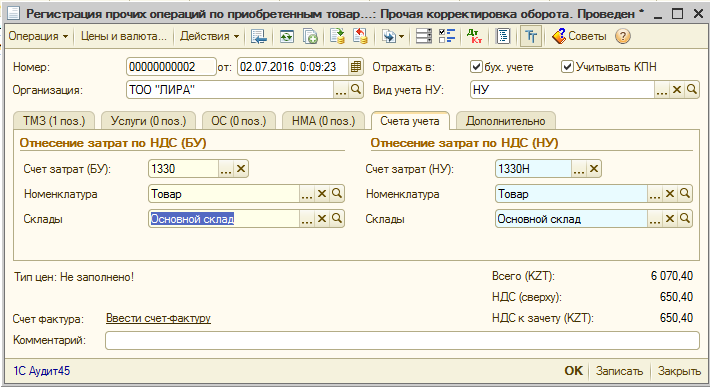Click the НУ Склады magnifier icon
The image size is (710, 390).
(x=684, y=219)
